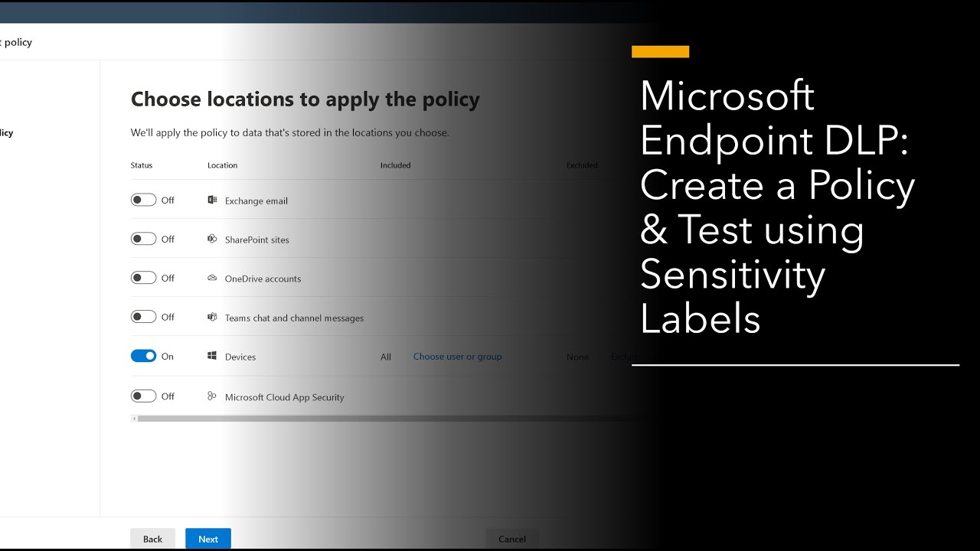Click the horizontal scrollbar under the locations table
980x551 pixels.
(394, 419)
